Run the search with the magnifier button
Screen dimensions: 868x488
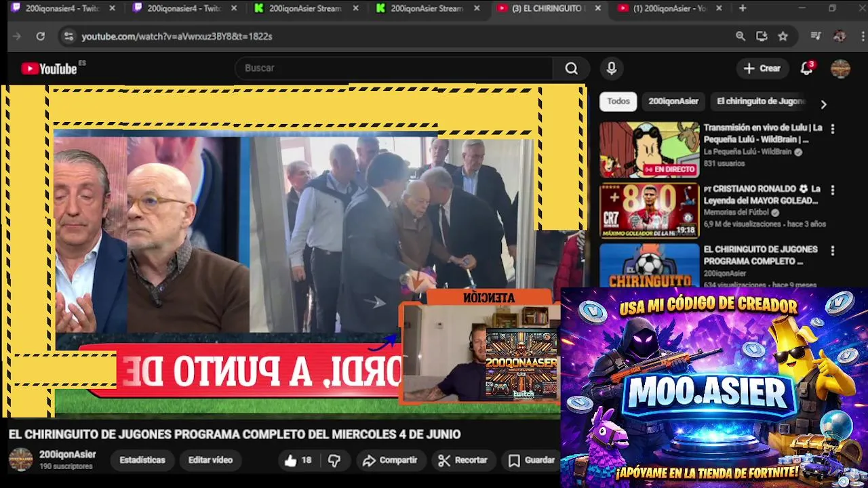[x=572, y=68]
